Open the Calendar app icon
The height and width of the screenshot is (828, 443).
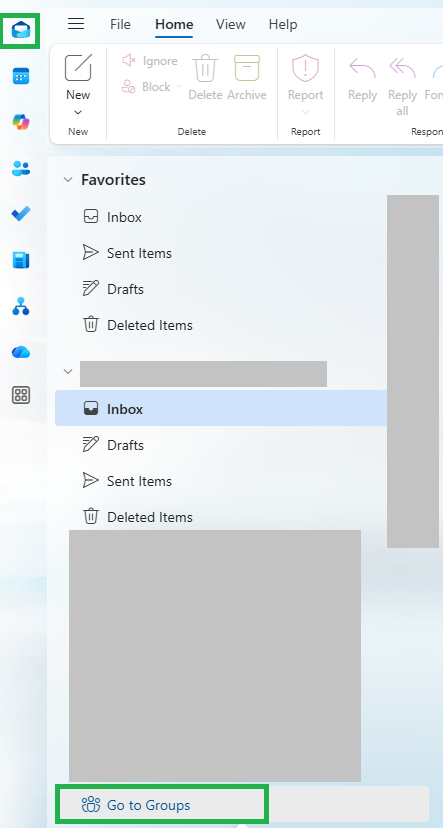(21, 76)
